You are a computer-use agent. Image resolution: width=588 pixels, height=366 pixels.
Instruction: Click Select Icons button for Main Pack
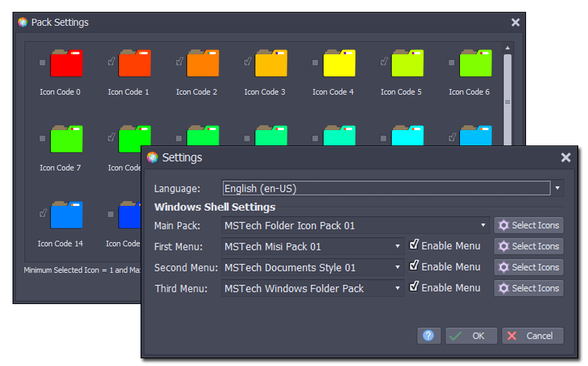click(x=529, y=225)
